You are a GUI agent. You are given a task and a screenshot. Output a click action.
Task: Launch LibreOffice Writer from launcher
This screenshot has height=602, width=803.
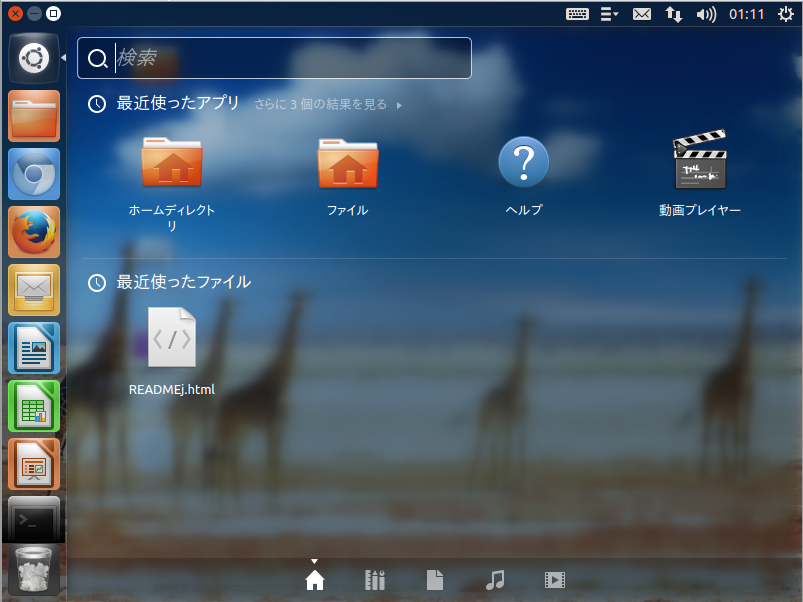pyautogui.click(x=34, y=348)
